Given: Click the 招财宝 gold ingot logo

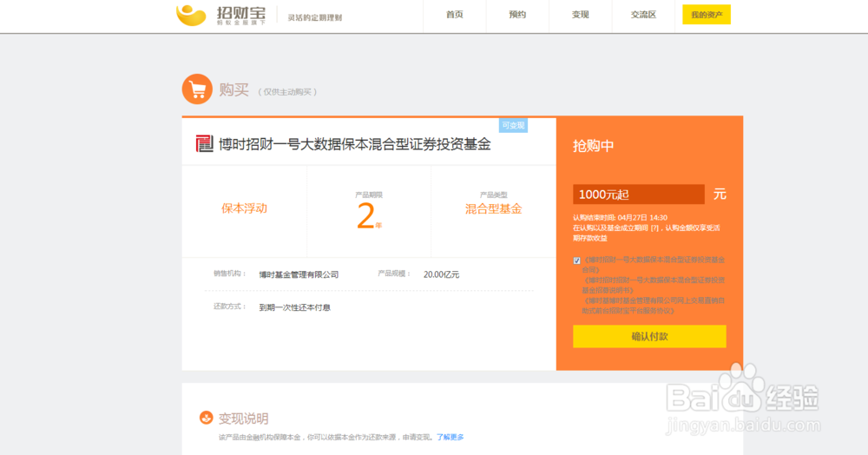Looking at the screenshot, I should click(x=191, y=15).
